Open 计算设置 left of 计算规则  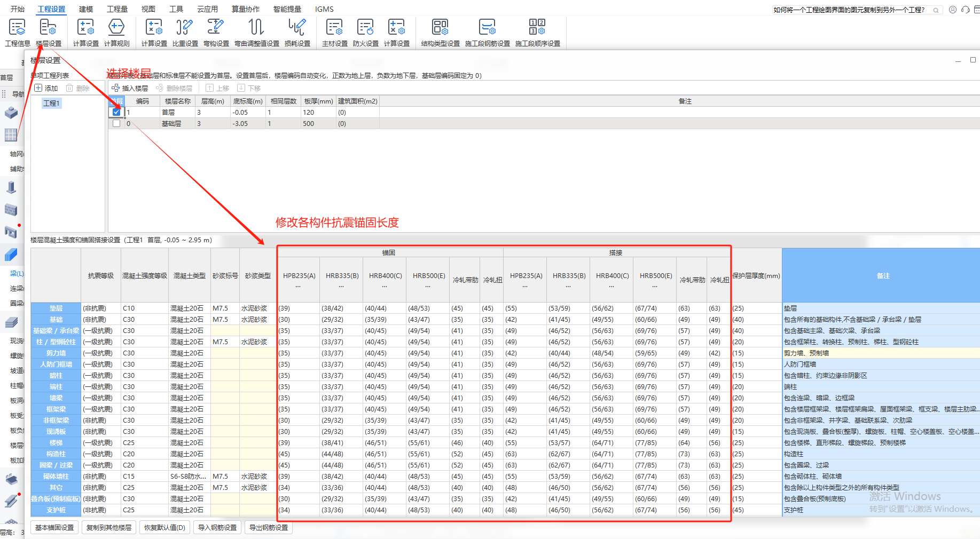[86, 33]
